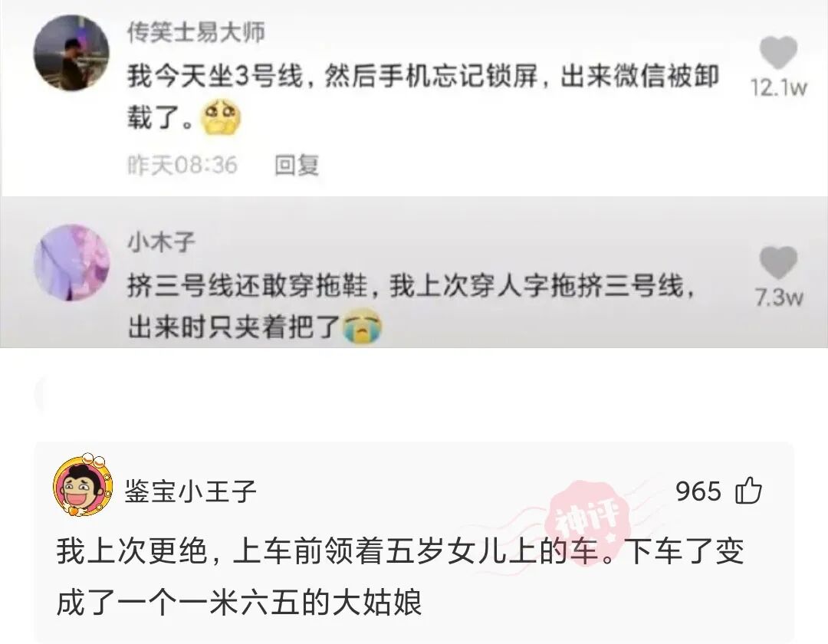Open username 传笑士易大师

[x=196, y=33]
